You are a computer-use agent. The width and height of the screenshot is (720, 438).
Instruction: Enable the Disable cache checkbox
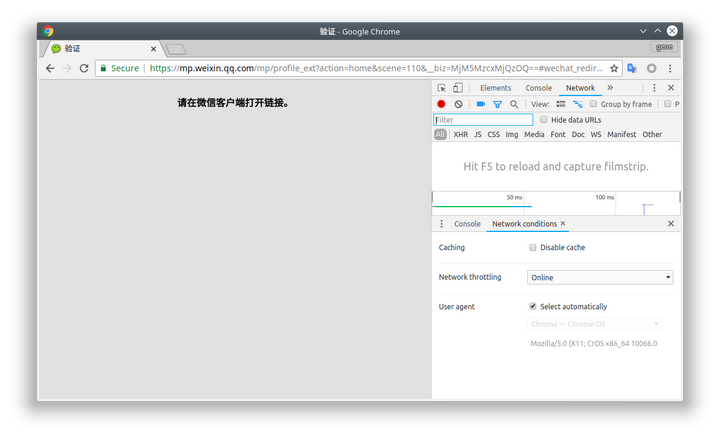point(533,247)
